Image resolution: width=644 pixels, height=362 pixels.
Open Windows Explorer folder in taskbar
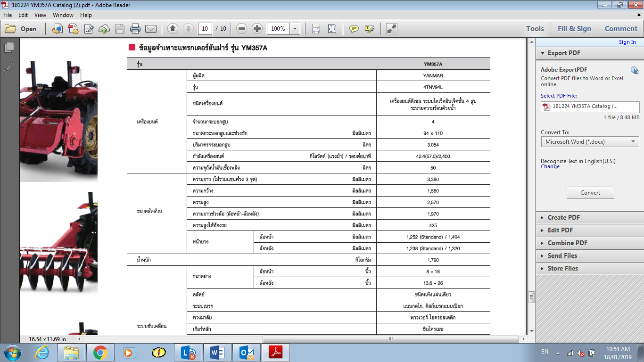click(71, 353)
